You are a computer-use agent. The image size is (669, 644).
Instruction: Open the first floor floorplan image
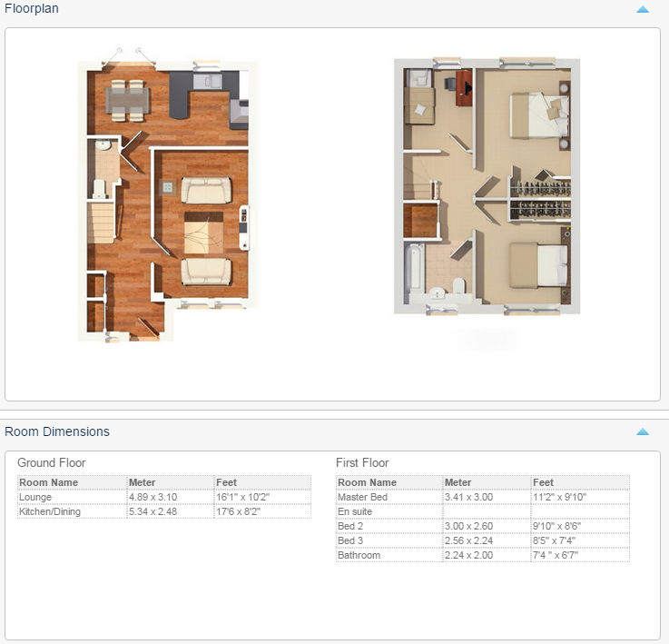coord(487,186)
